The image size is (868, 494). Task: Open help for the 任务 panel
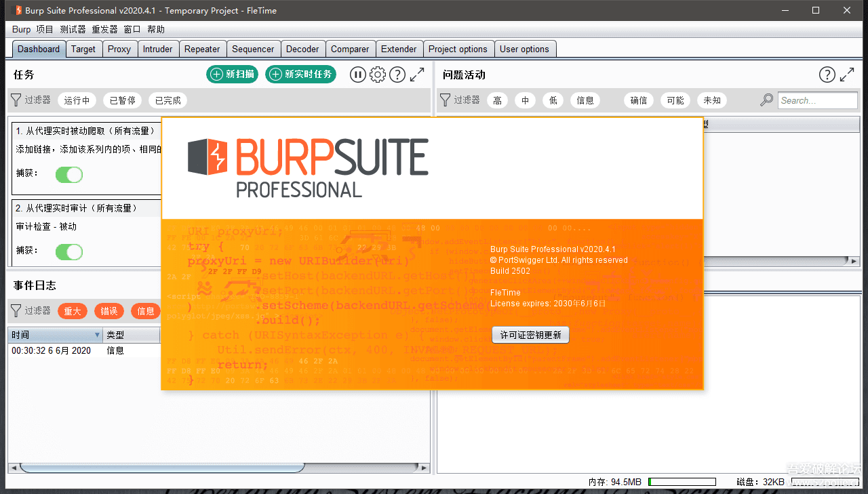click(x=397, y=75)
